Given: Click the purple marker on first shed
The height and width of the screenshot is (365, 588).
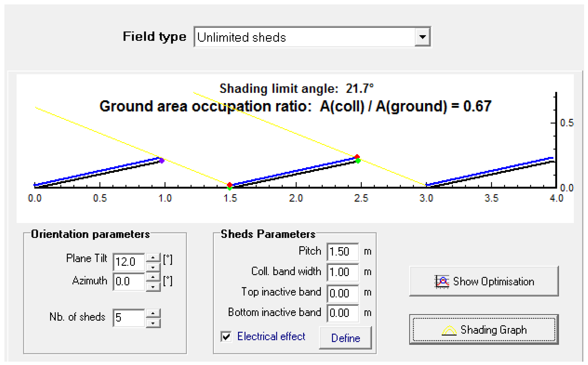Looking at the screenshot, I should 162,161.
